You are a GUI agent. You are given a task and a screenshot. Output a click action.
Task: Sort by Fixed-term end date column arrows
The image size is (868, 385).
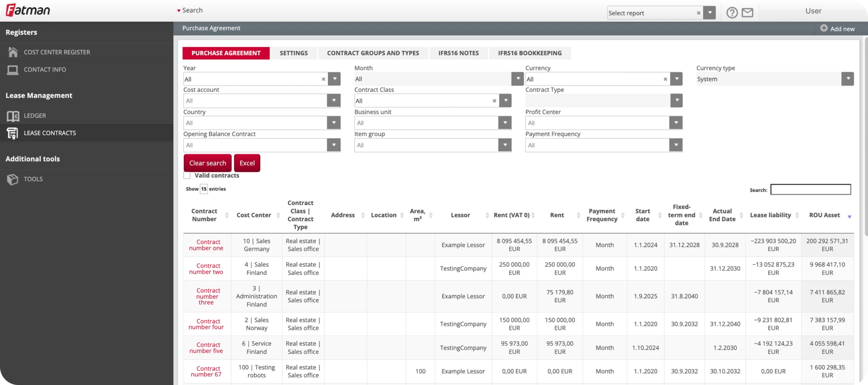pyautogui.click(x=700, y=215)
